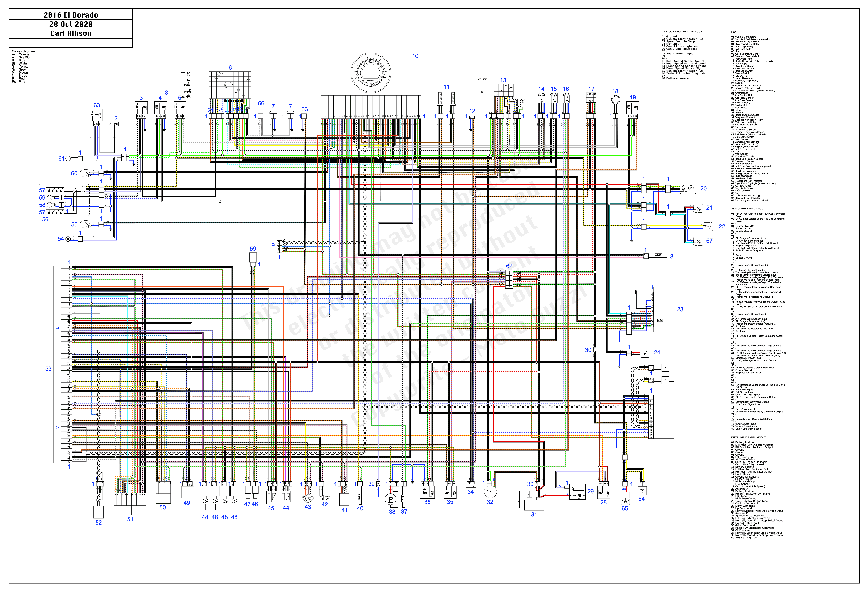The width and height of the screenshot is (868, 591).
Task: Select the generator sine-wave symbol numbered 32
Action: coord(490,492)
